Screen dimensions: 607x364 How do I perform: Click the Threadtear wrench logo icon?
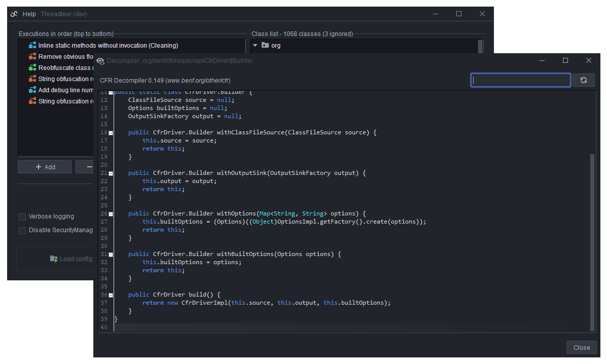(x=14, y=14)
